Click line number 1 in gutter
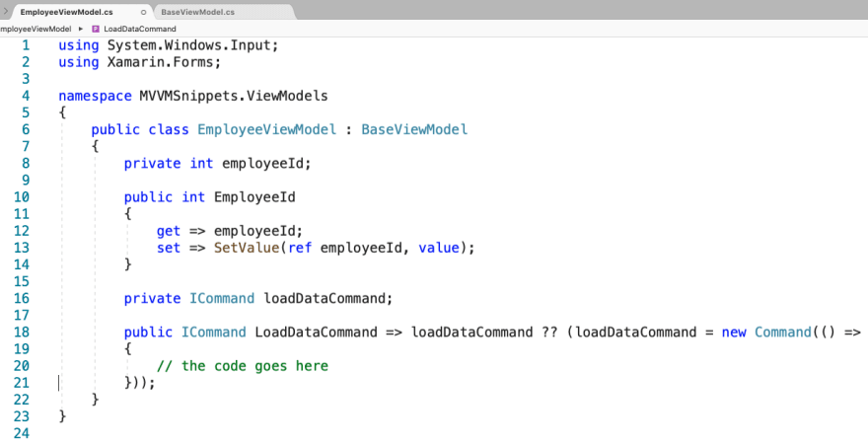This screenshot has width=868, height=446. click(x=26, y=45)
